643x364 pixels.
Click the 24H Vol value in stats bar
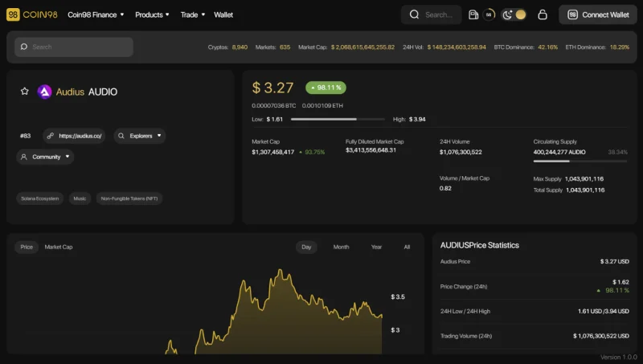tap(457, 47)
